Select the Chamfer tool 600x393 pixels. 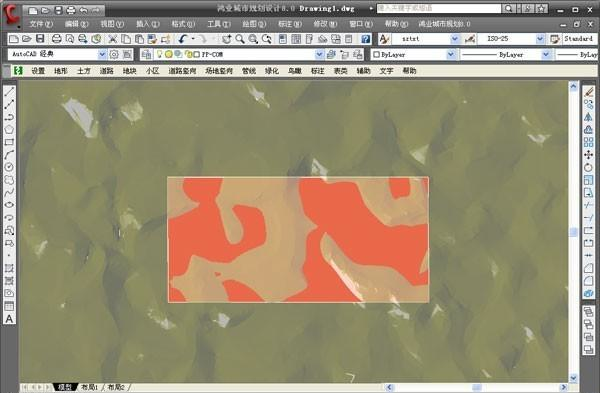(589, 268)
